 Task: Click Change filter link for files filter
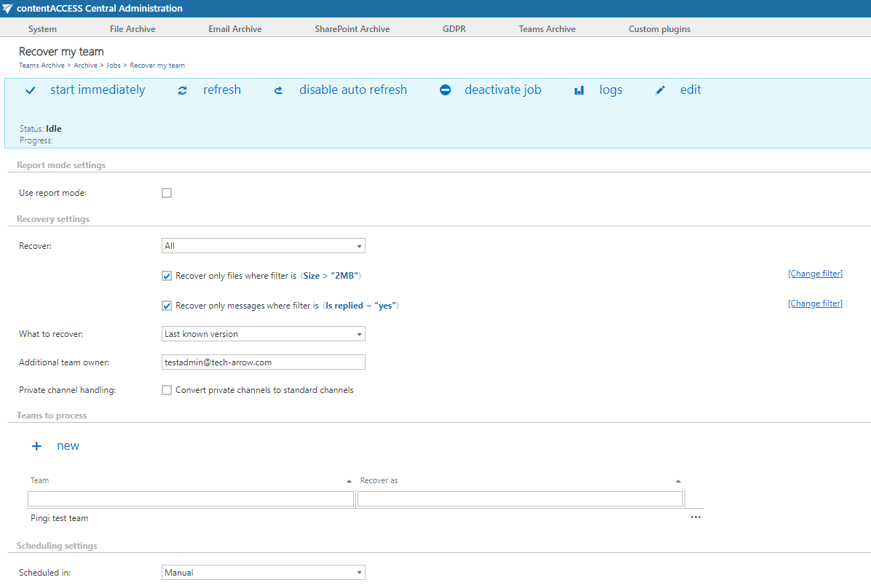click(x=815, y=274)
